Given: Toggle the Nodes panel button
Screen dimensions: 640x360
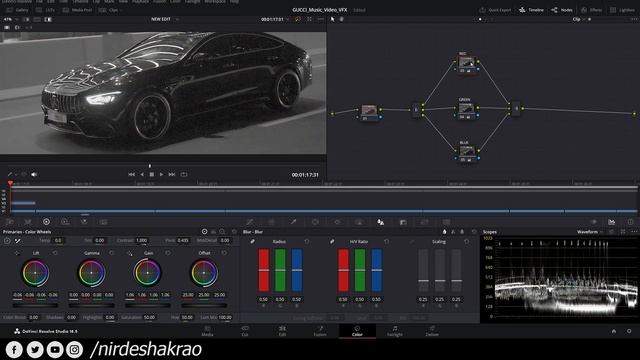Looking at the screenshot, I should (562, 10).
